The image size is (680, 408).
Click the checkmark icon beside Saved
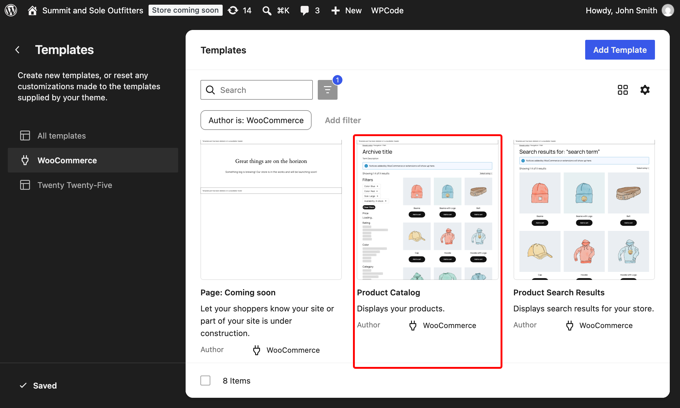click(23, 385)
